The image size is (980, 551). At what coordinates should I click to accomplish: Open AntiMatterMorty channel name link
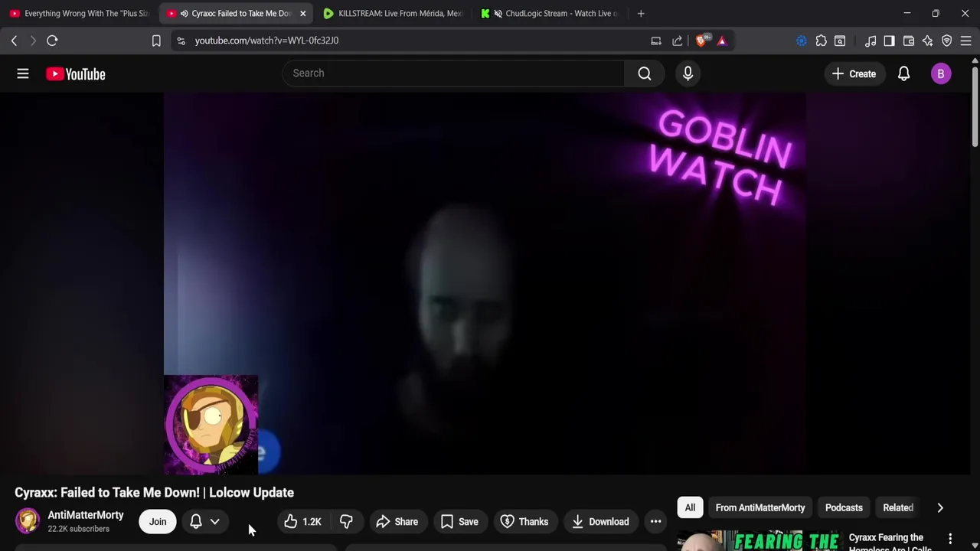click(86, 515)
